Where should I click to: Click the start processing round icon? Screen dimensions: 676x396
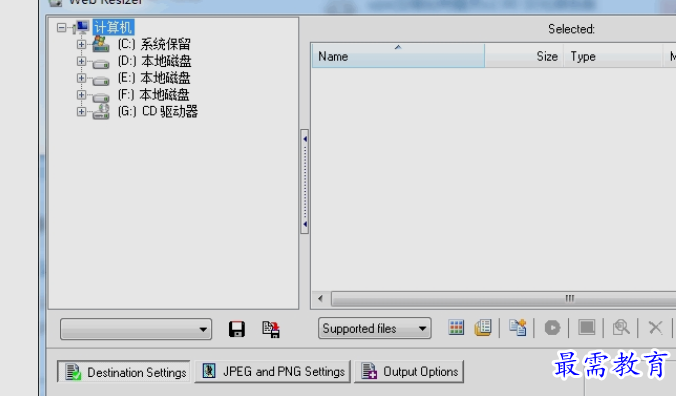tap(552, 328)
